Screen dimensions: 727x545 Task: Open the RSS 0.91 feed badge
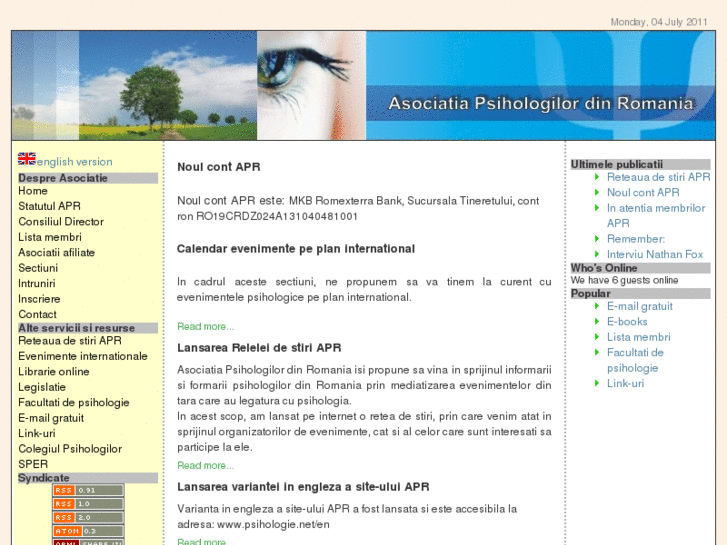88,490
